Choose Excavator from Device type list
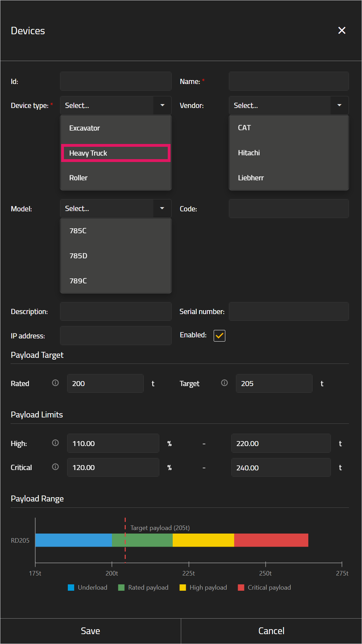Viewport: 362px width, 644px height. pos(116,128)
